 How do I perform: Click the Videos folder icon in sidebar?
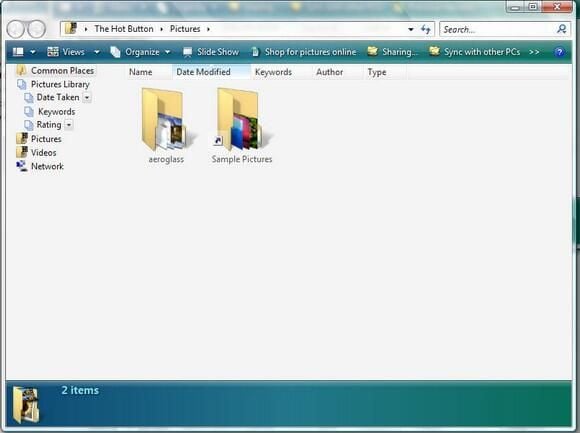click(x=22, y=152)
